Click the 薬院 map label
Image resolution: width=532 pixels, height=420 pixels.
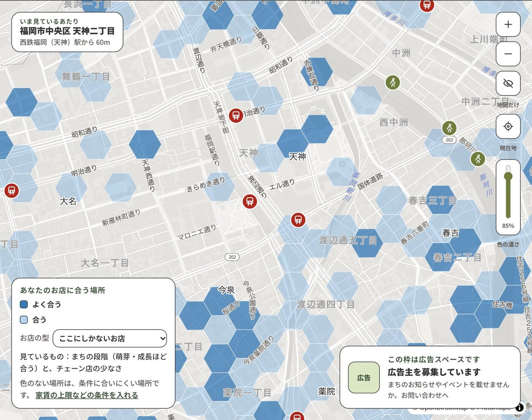pos(326,391)
